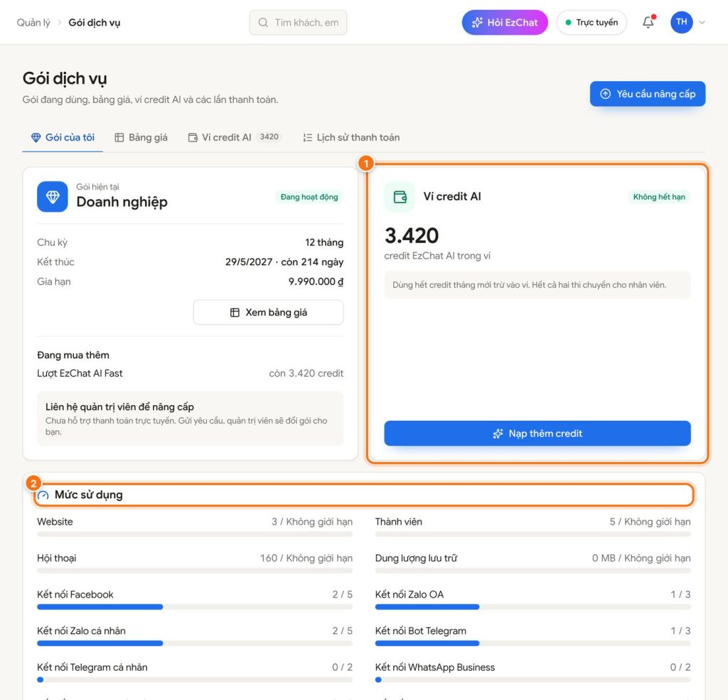The width and height of the screenshot is (728, 700).
Task: Expand the account menu chevron
Action: pyautogui.click(x=702, y=22)
